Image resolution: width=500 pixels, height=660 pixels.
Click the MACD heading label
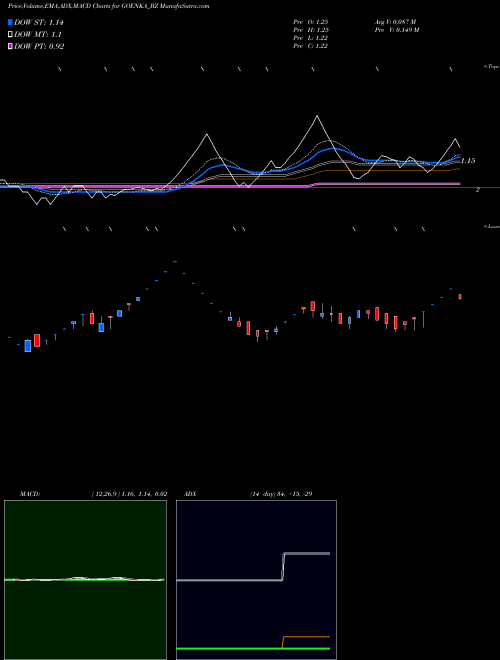tap(30, 494)
